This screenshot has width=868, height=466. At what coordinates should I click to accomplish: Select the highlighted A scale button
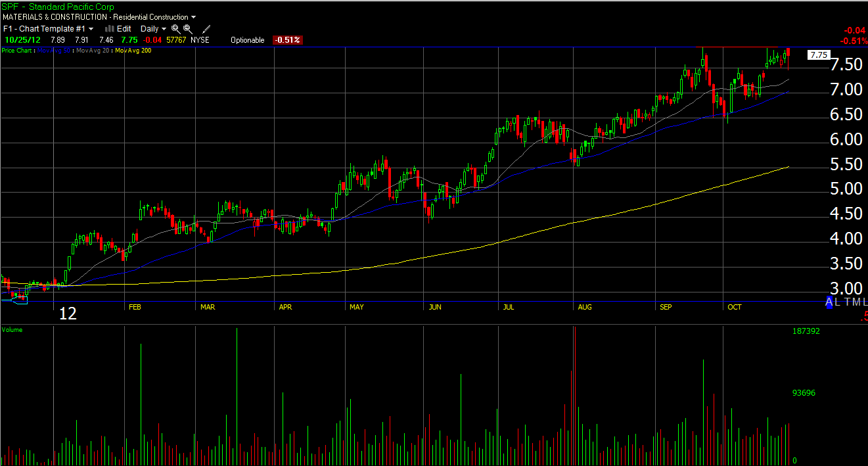[829, 302]
